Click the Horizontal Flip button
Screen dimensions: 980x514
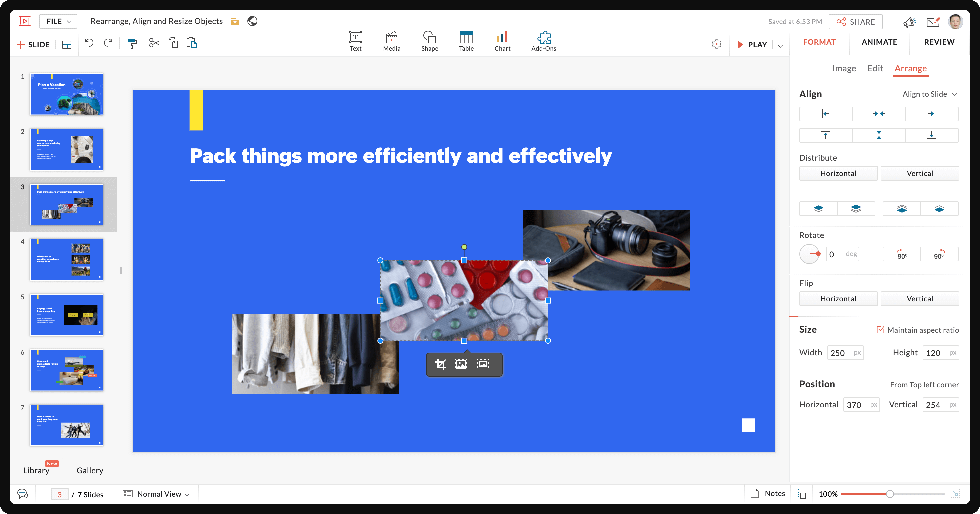[839, 298]
